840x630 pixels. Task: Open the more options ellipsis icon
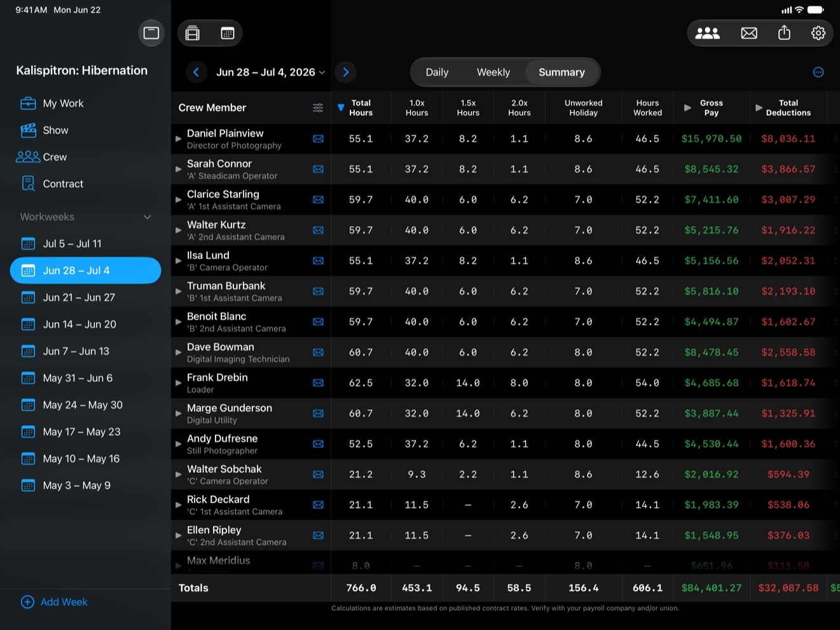(x=818, y=73)
